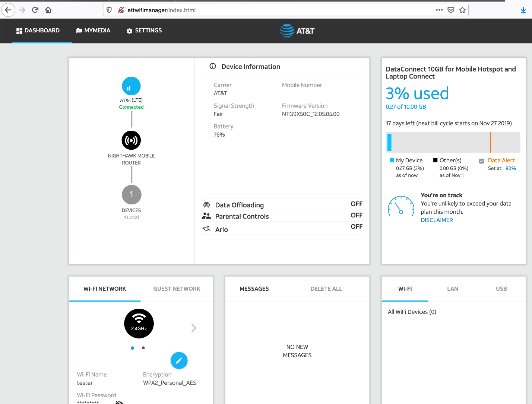Click the Device Information info icon
This screenshot has height=404, width=532.
pos(213,66)
